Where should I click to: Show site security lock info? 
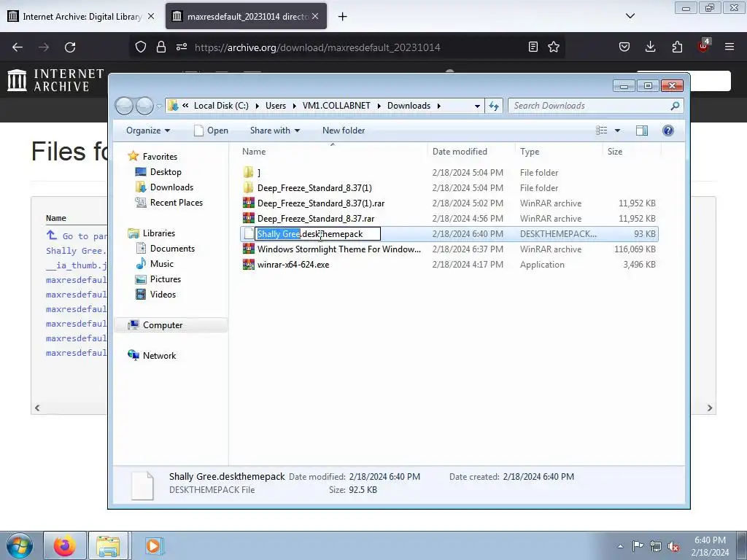(x=161, y=47)
